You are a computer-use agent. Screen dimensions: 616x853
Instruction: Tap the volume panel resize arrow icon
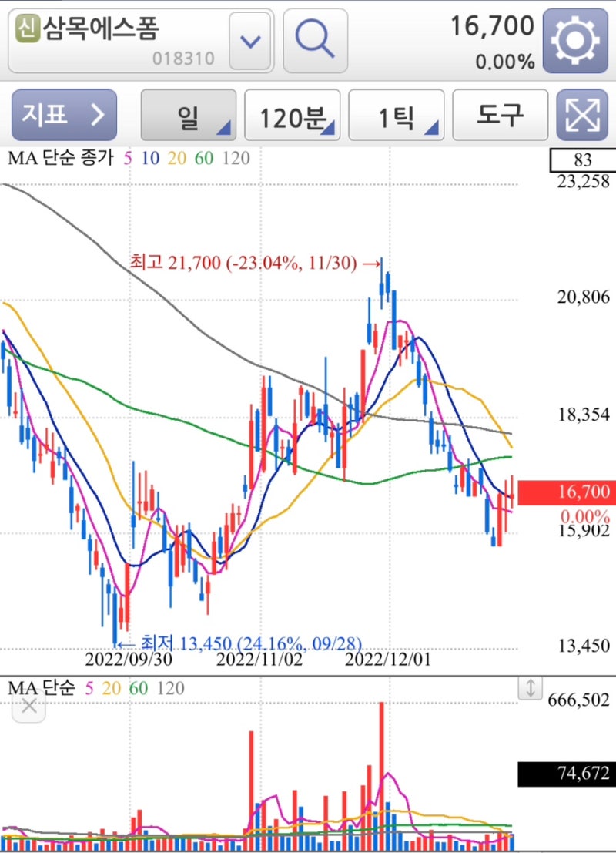530,688
